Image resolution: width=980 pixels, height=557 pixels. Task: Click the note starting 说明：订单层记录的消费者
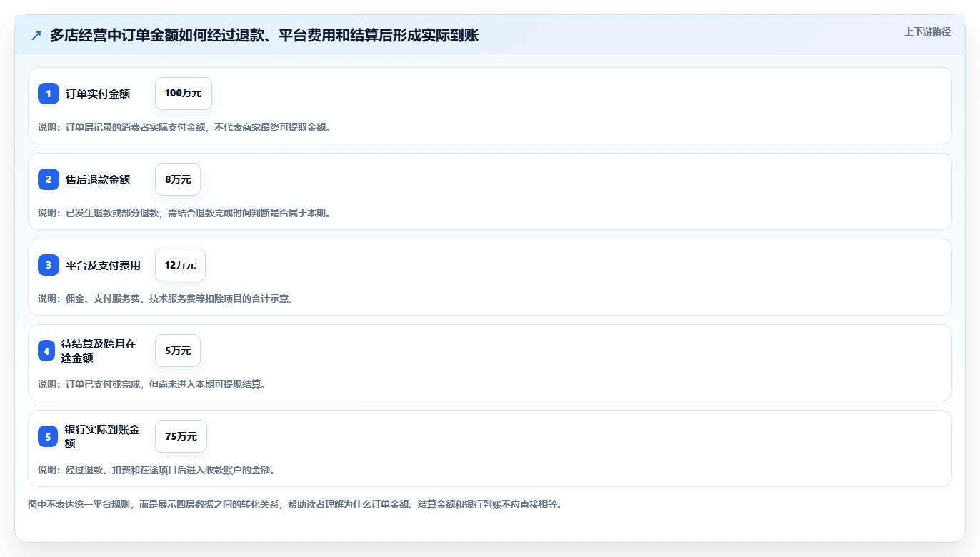click(x=184, y=127)
